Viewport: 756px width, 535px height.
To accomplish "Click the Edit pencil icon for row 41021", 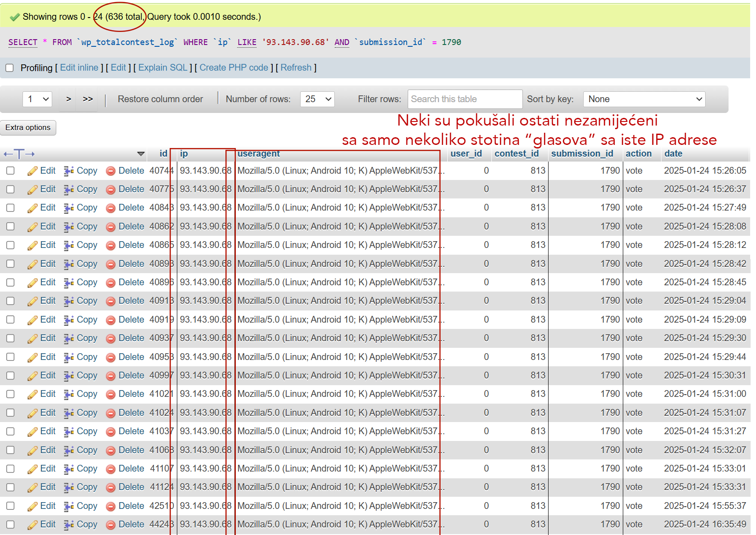I will tap(32, 394).
